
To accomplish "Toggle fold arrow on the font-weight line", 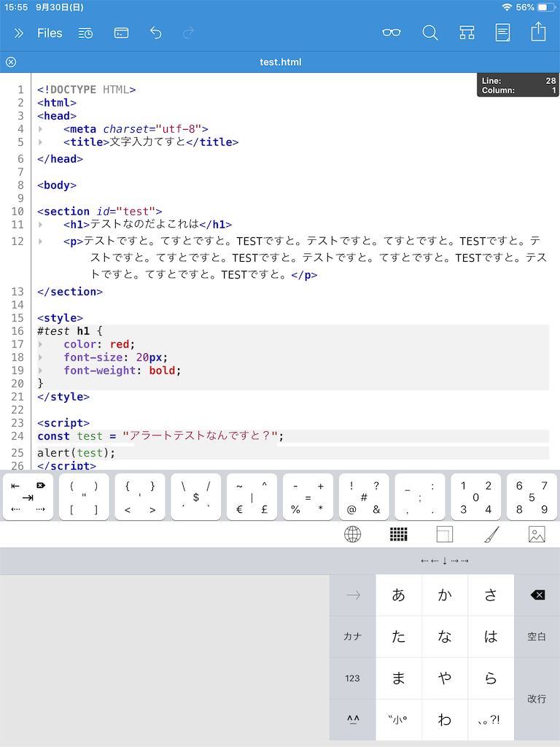I will tap(41, 371).
